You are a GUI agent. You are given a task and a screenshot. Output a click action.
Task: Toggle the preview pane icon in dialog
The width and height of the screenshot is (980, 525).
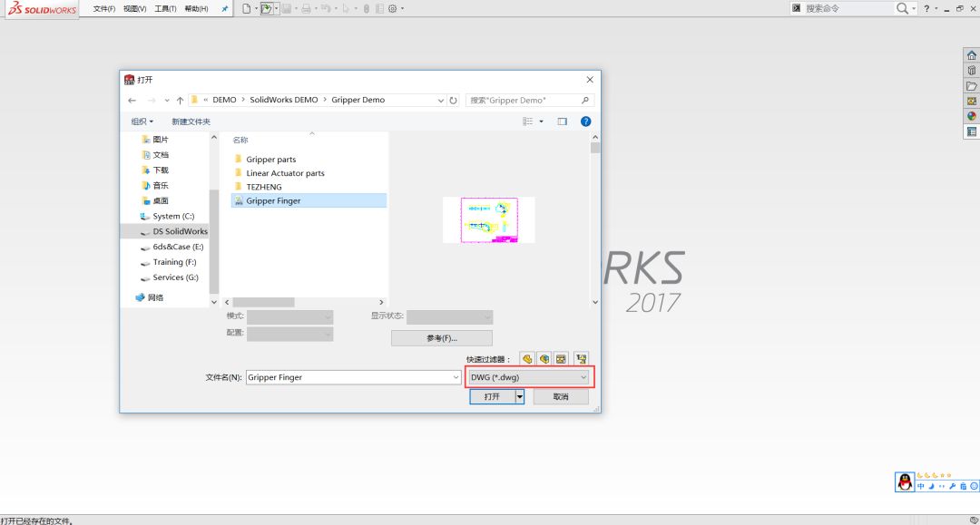(563, 122)
